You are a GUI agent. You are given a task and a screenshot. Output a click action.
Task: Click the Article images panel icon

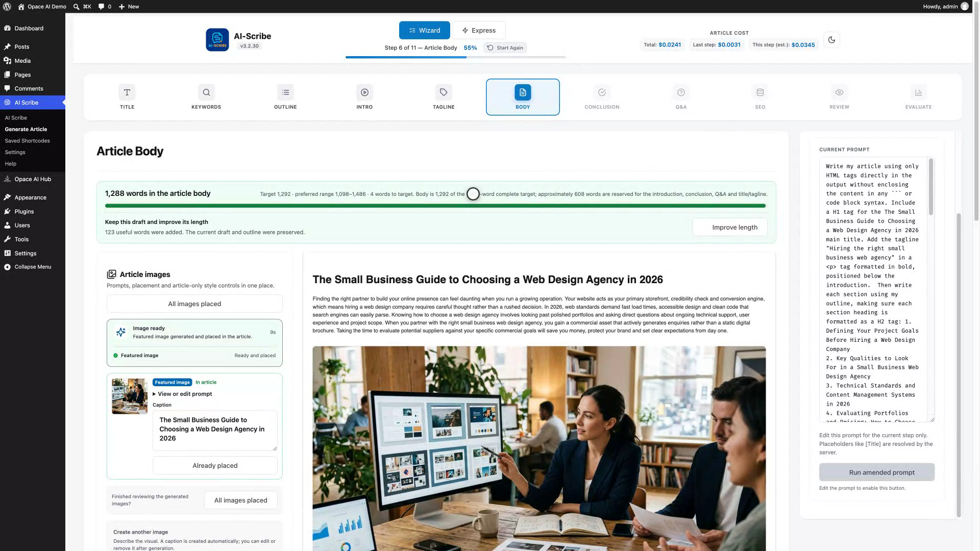coord(111,274)
